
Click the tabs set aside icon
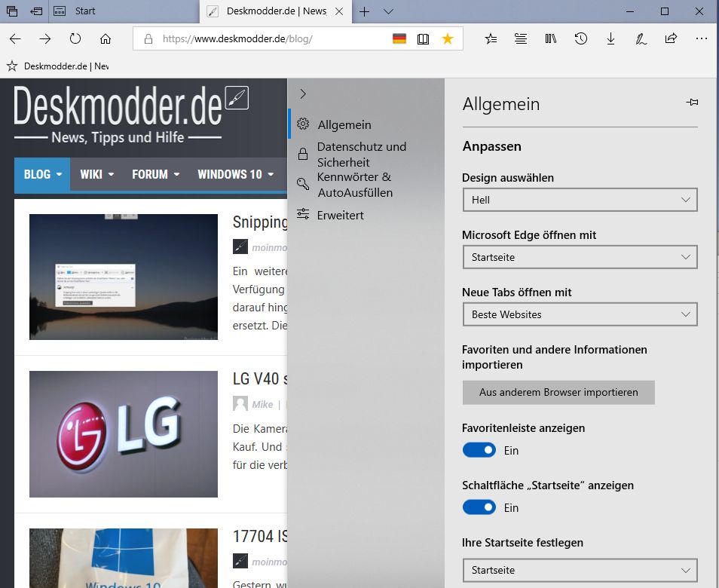(x=12, y=11)
